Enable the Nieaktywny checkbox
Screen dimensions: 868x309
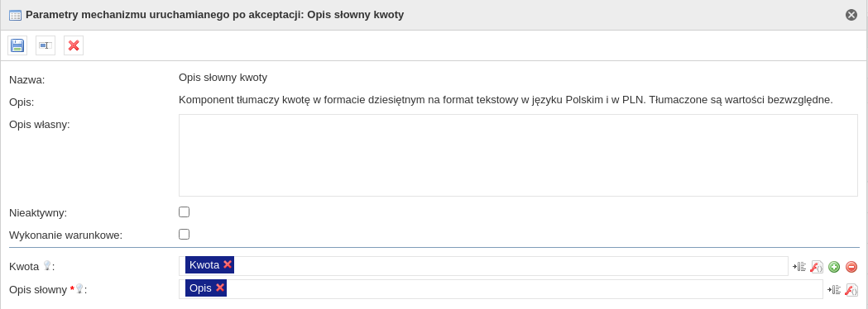pos(184,212)
